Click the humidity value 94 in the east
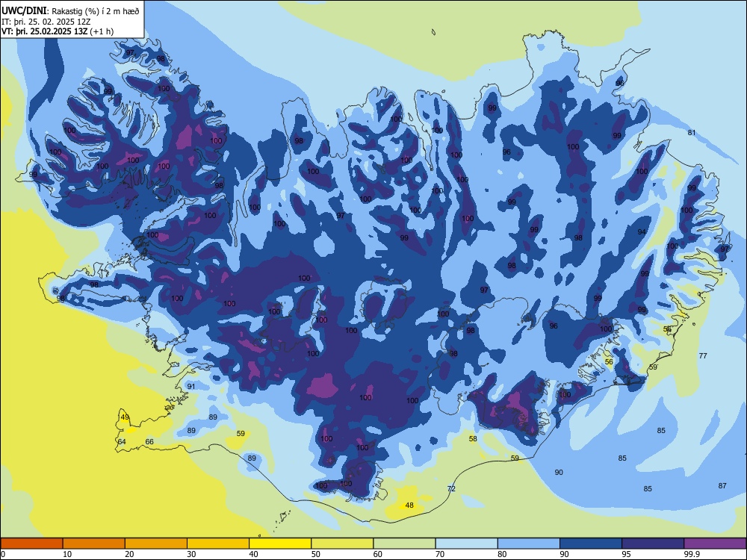The image size is (747, 560). click(x=642, y=232)
